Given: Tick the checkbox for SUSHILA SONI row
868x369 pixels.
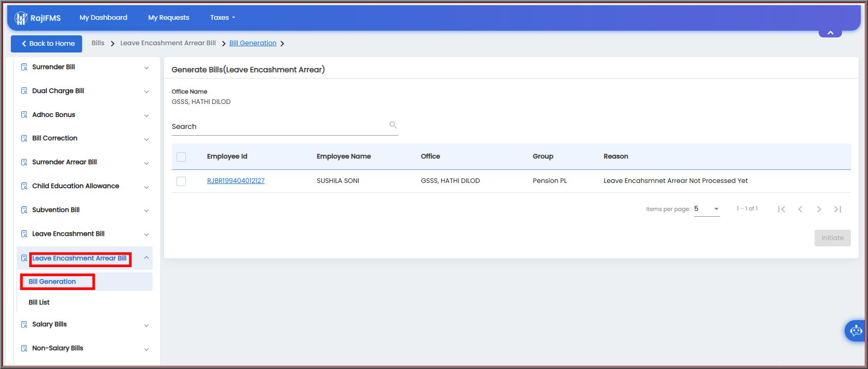Looking at the screenshot, I should click(x=181, y=181).
